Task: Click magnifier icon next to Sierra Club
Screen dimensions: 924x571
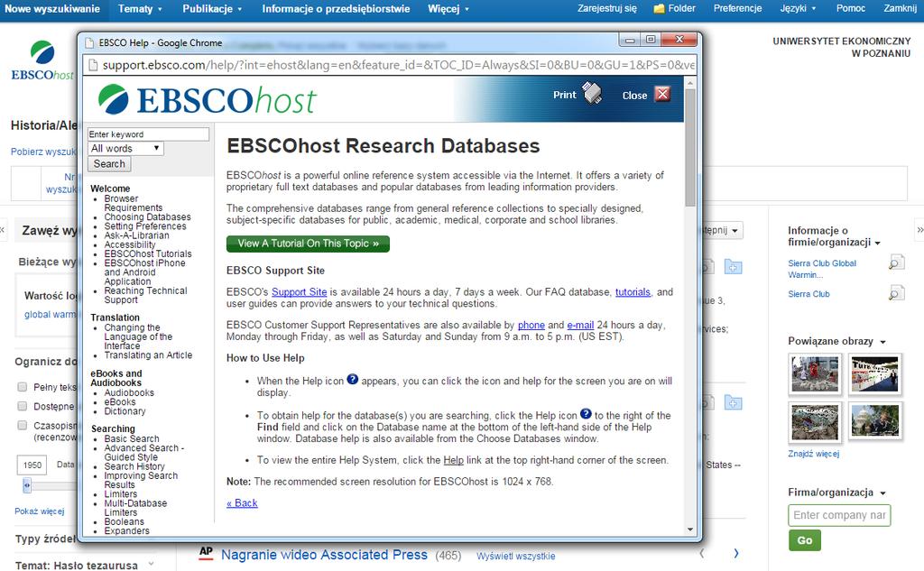Action: (896, 293)
